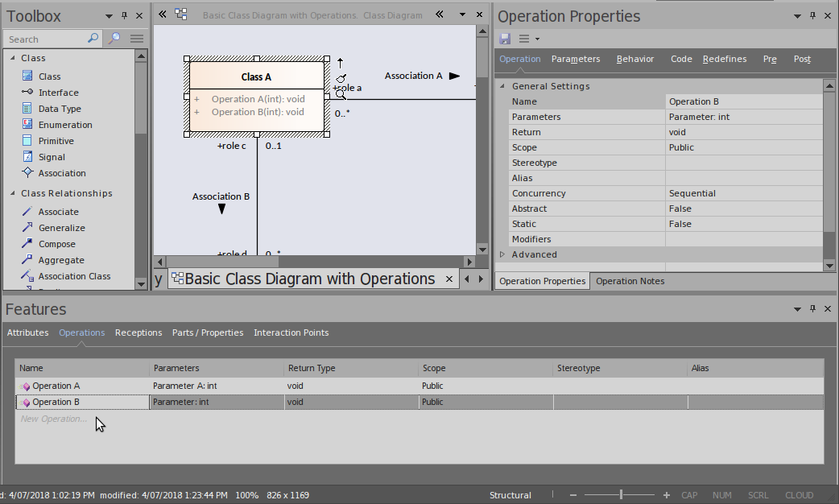Collapse the General Settings section
The width and height of the screenshot is (839, 504).
(x=502, y=86)
